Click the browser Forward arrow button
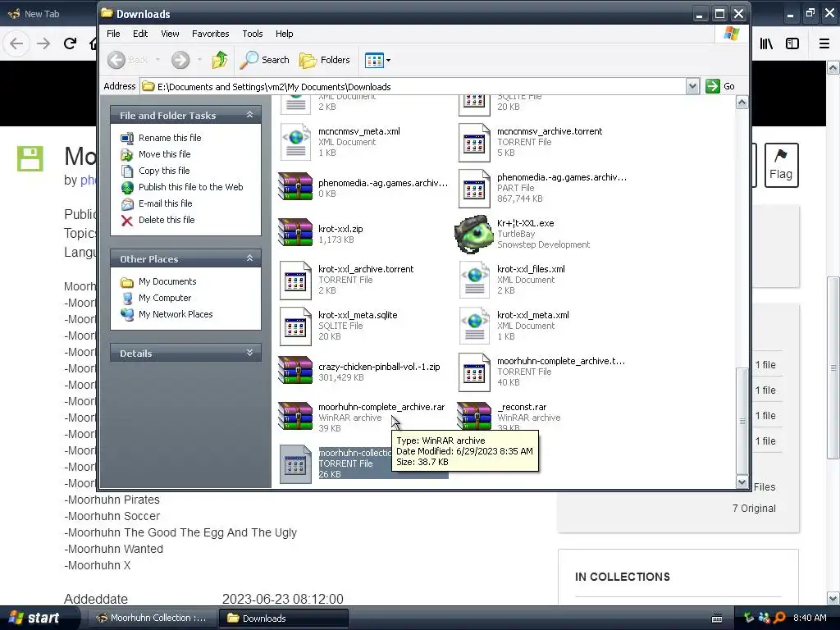 tap(43, 43)
